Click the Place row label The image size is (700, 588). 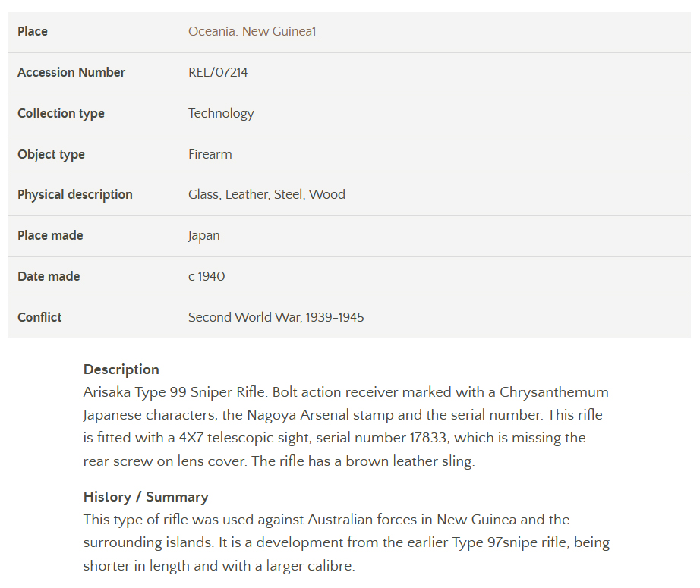coord(33,32)
